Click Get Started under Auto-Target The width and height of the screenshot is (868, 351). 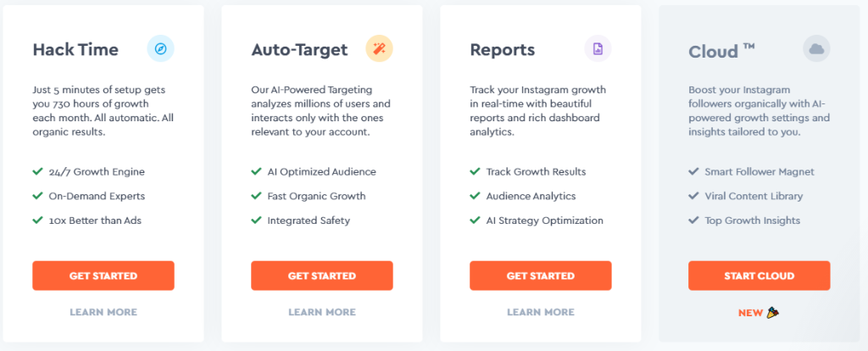322,276
